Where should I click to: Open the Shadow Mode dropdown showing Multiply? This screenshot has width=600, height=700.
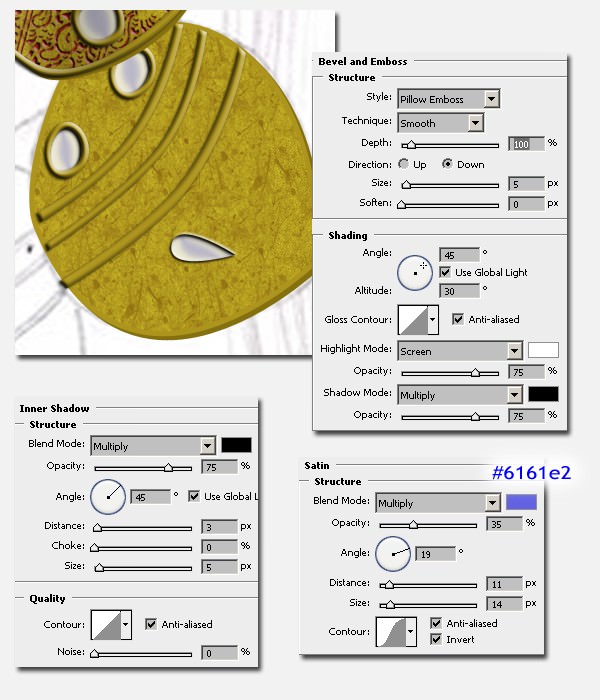460,395
